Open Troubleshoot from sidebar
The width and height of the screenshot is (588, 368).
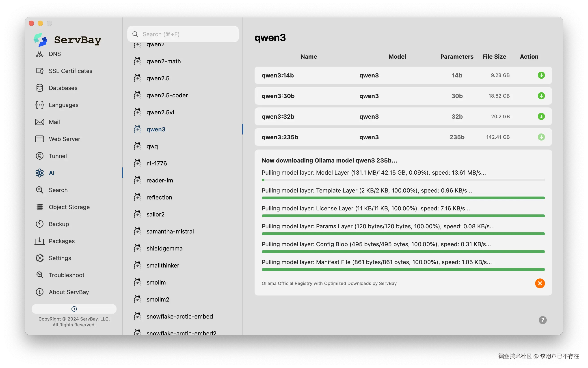coord(66,275)
